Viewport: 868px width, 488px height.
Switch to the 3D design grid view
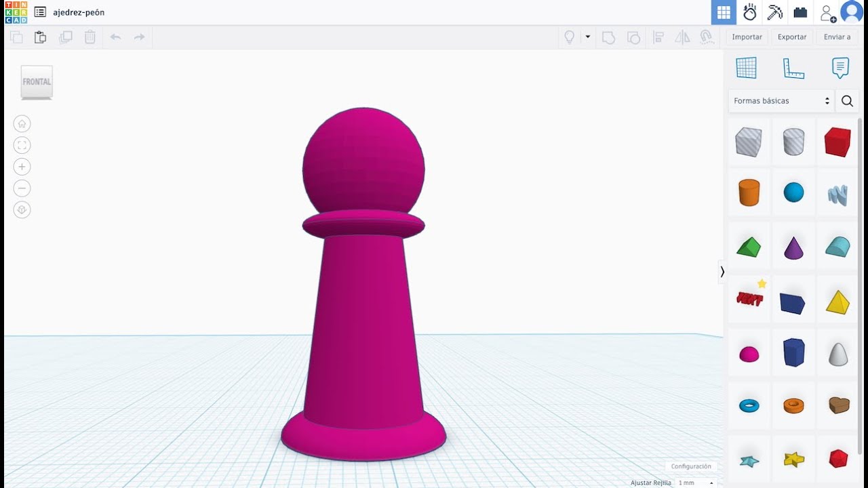point(724,12)
